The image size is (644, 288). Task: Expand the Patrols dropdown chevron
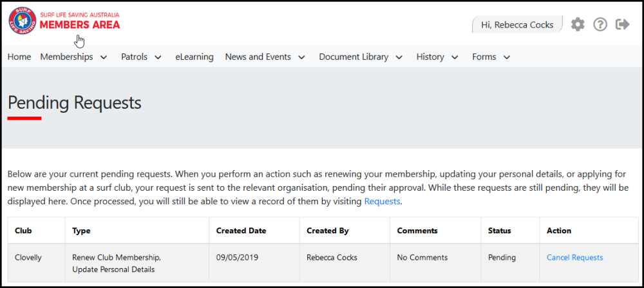pyautogui.click(x=158, y=57)
